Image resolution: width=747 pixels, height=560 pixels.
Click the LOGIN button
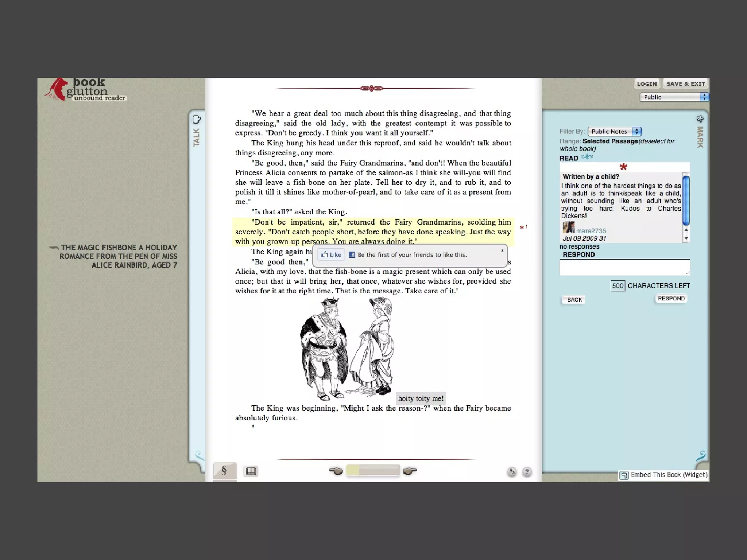646,84
